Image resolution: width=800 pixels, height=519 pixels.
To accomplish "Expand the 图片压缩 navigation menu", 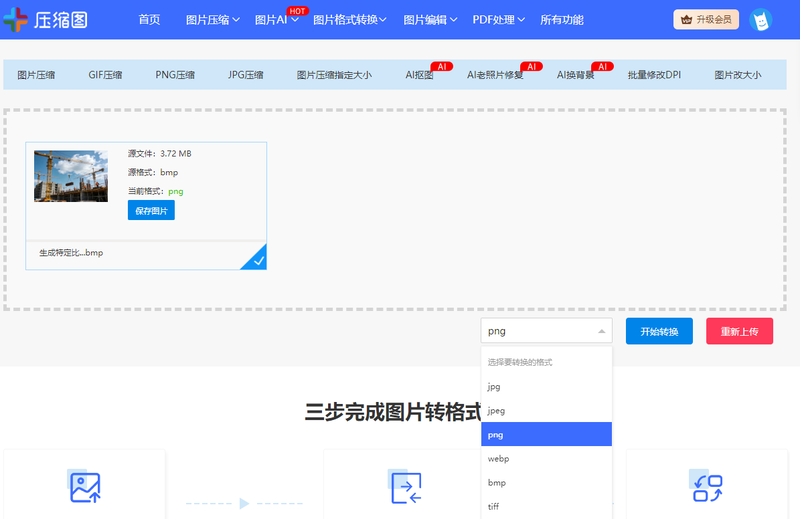I will pyautogui.click(x=213, y=20).
